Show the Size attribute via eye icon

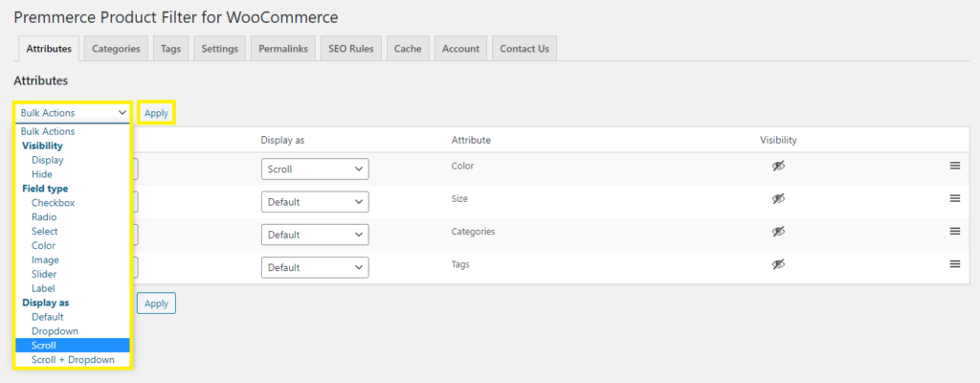tap(778, 198)
